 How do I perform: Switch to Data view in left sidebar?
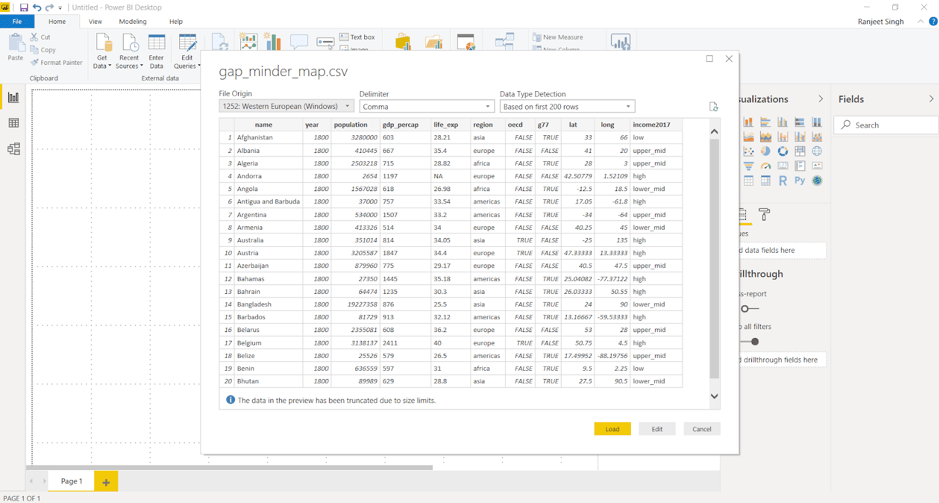13,123
